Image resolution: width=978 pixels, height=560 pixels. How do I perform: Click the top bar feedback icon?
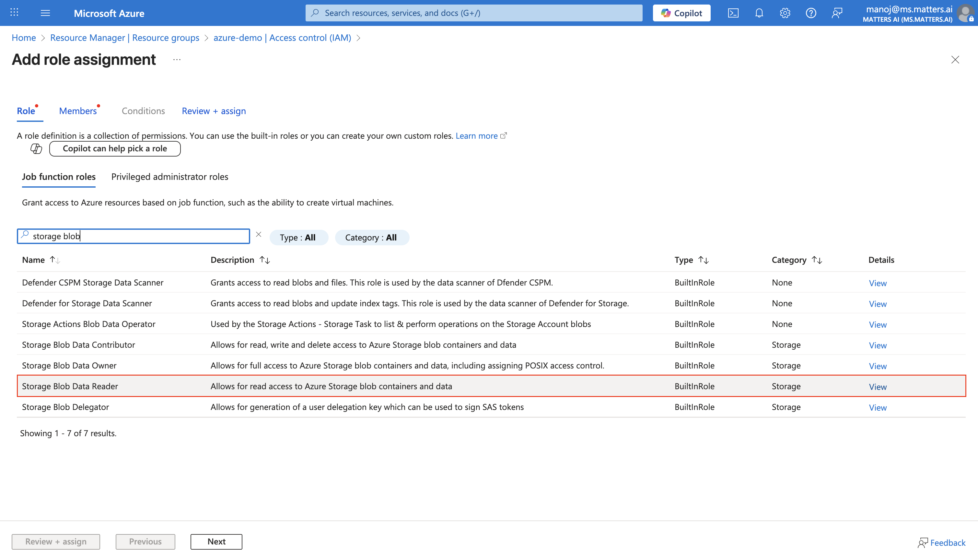pyautogui.click(x=837, y=13)
